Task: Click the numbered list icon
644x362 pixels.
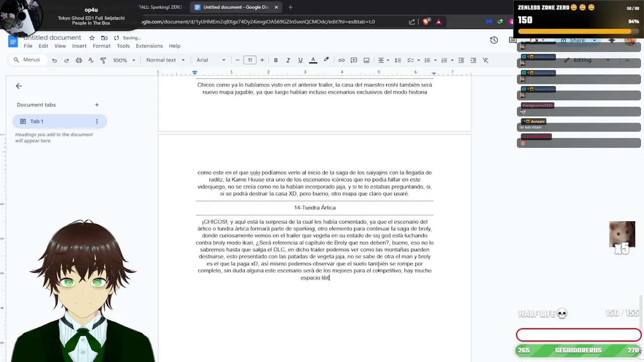Action: pyautogui.click(x=444, y=60)
